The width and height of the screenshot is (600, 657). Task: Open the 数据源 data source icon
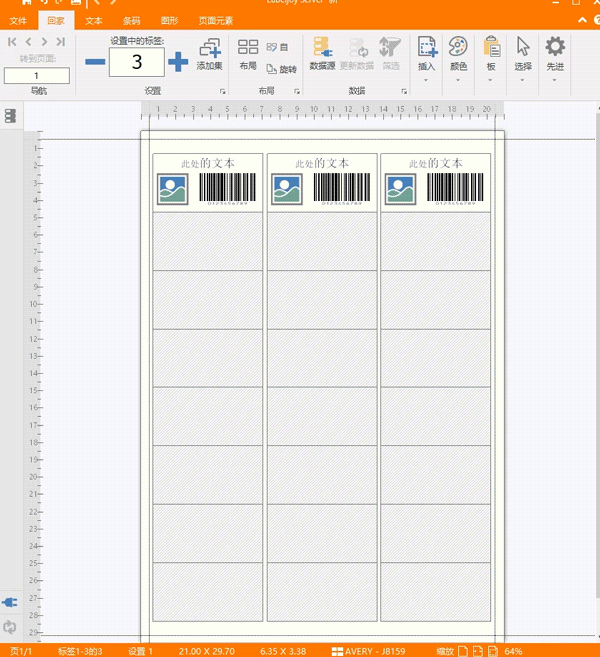pos(322,54)
